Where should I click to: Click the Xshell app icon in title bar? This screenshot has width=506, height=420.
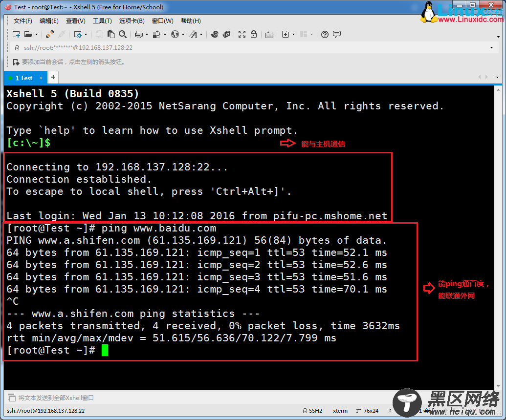tap(8, 7)
